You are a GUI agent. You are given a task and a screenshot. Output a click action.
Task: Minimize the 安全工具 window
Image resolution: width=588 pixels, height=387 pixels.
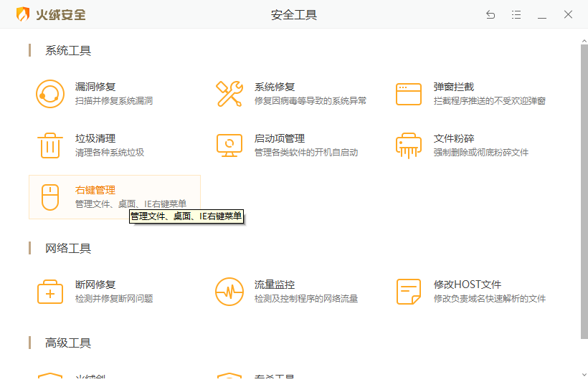tap(542, 17)
